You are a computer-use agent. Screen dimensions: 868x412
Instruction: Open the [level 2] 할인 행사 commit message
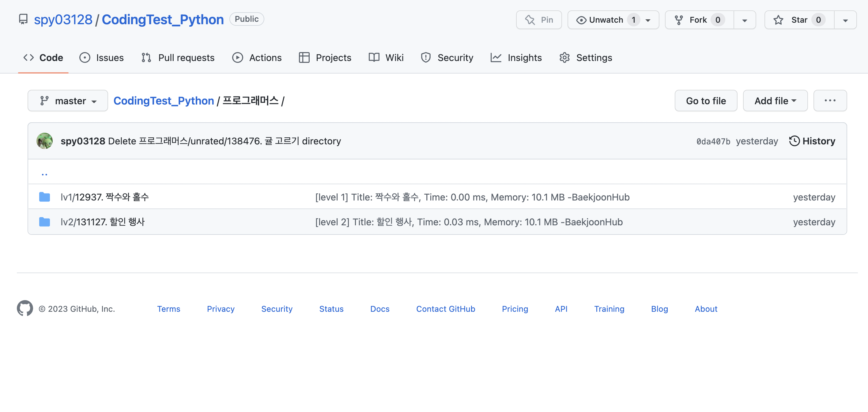tap(469, 222)
